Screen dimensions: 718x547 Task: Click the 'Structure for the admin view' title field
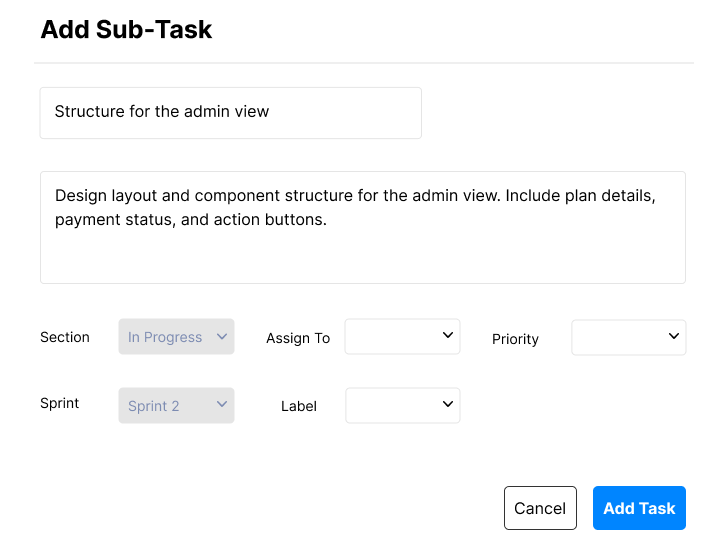(230, 113)
